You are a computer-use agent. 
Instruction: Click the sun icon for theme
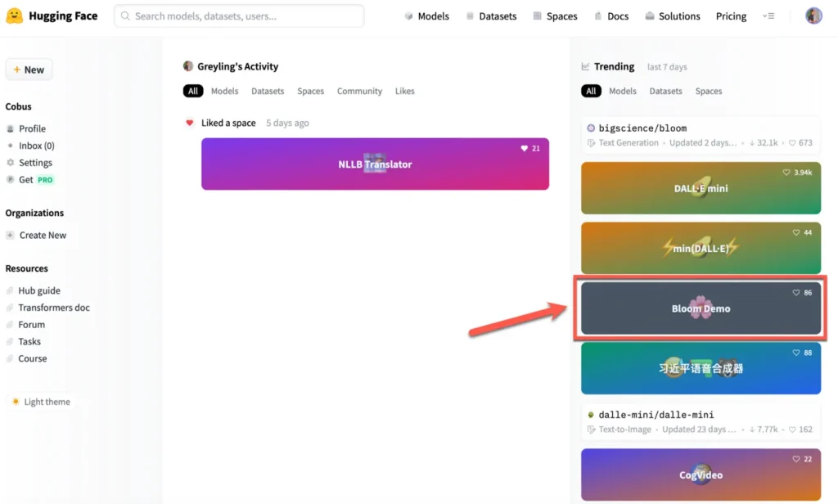point(16,402)
